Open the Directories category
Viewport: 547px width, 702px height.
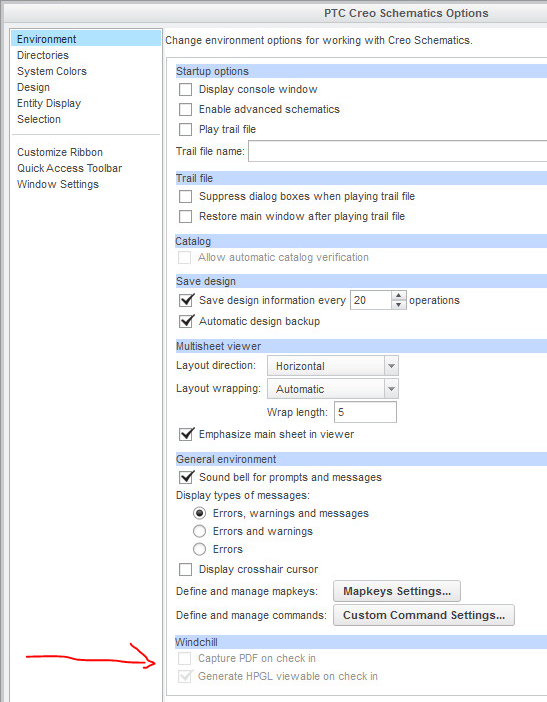pyautogui.click(x=43, y=55)
